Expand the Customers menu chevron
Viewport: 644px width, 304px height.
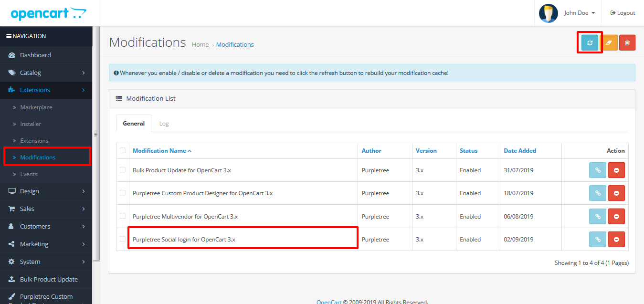(x=84, y=226)
